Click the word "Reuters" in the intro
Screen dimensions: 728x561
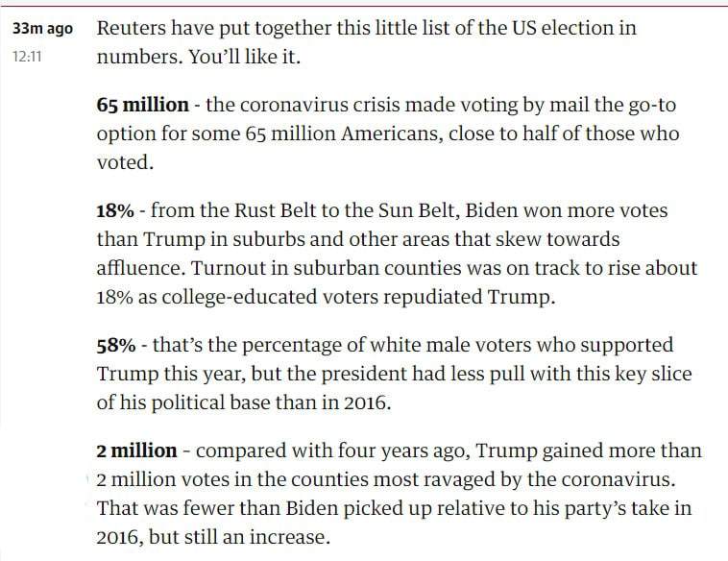pyautogui.click(x=132, y=28)
